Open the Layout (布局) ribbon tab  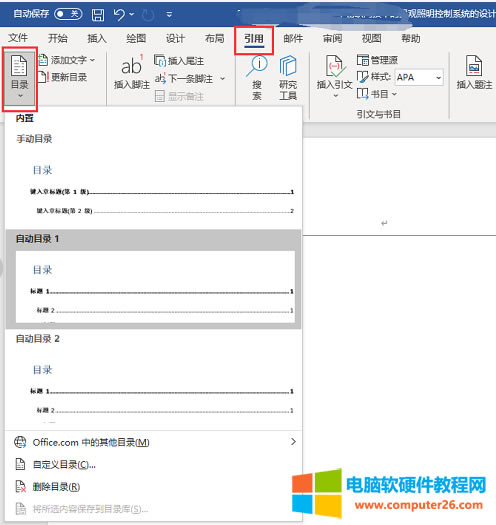(214, 39)
